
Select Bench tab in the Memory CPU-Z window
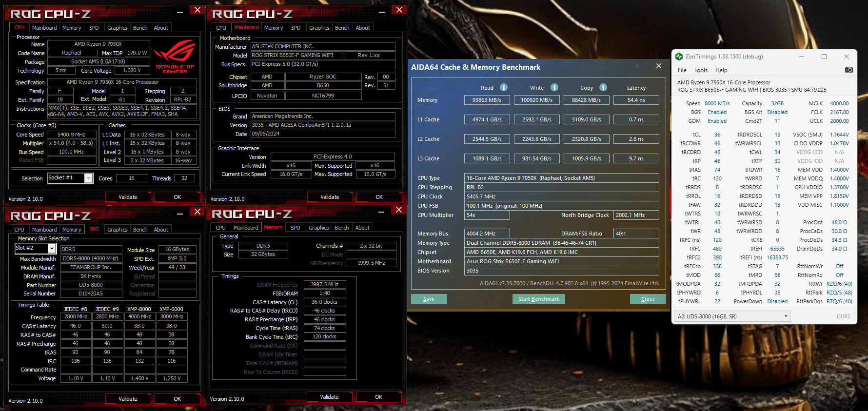[342, 228]
